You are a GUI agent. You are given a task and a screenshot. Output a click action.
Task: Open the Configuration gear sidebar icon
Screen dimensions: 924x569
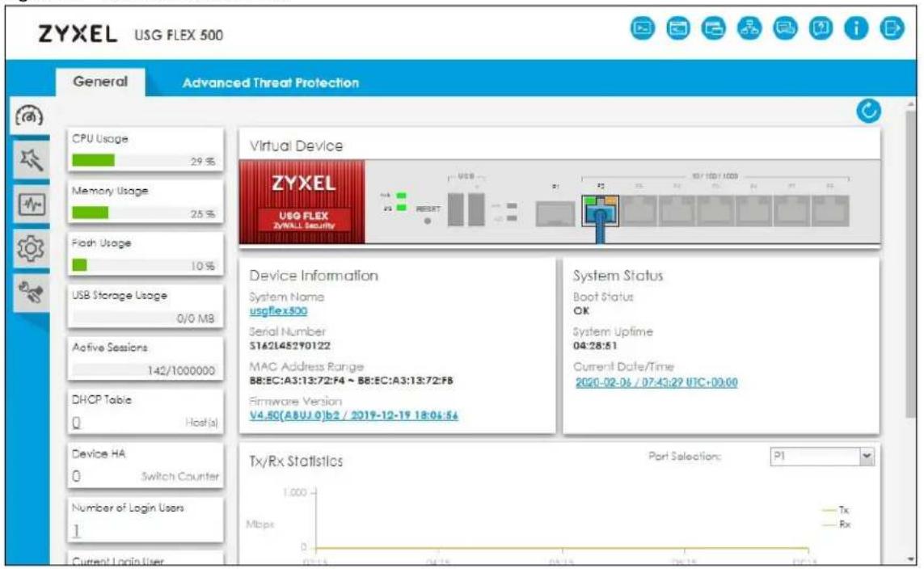coord(30,249)
